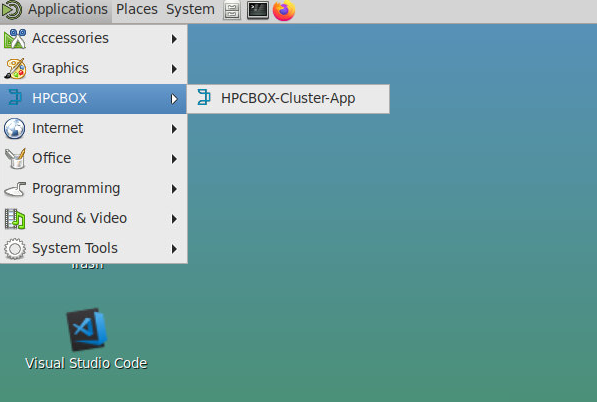Open the System Tools submenu
The height and width of the screenshot is (402, 597).
[94, 249]
